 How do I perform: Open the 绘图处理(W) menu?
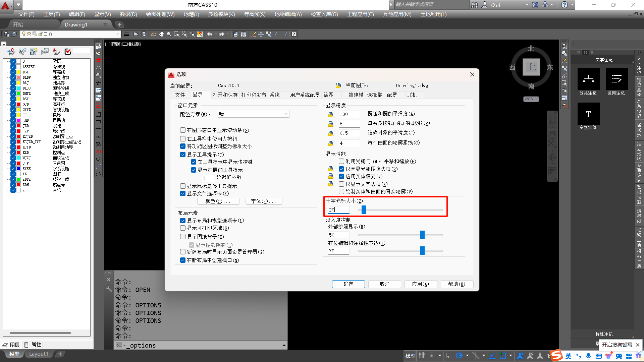coord(160,14)
